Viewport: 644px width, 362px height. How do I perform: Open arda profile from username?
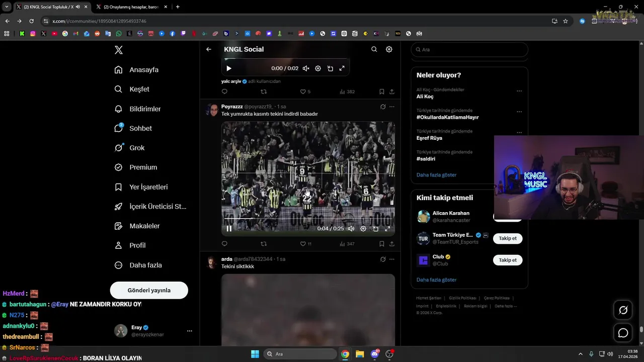(x=227, y=259)
